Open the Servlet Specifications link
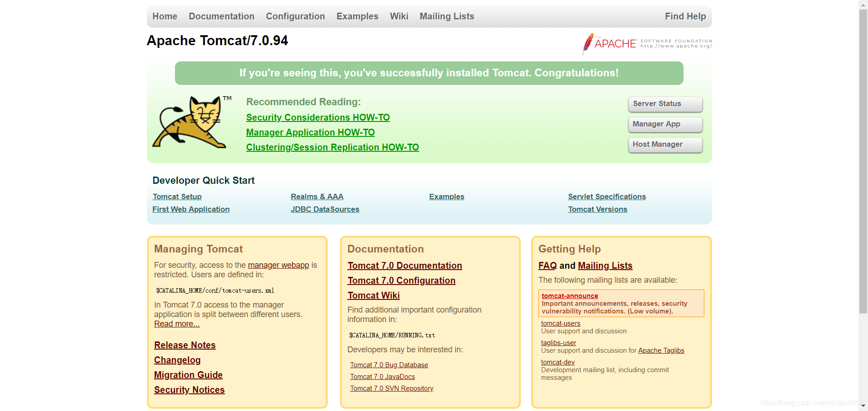Image resolution: width=868 pixels, height=411 pixels. [607, 196]
